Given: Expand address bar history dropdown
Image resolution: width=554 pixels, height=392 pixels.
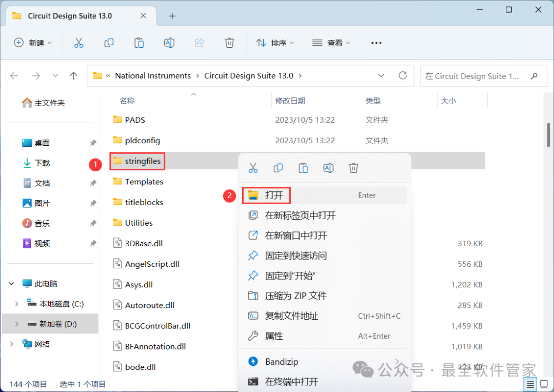Looking at the screenshot, I should click(x=381, y=75).
